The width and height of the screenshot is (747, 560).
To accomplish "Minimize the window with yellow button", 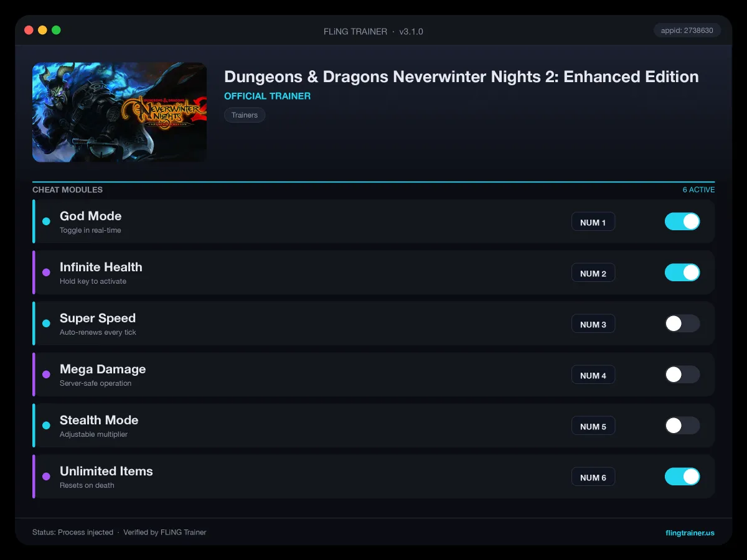I will click(x=42, y=30).
